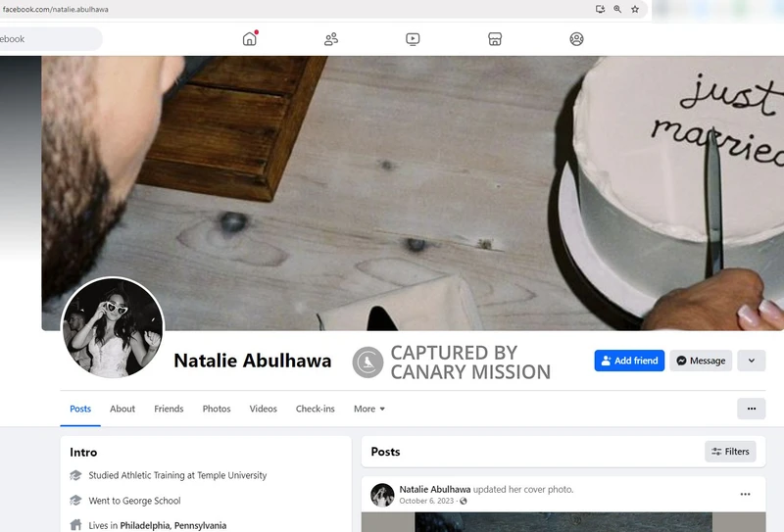This screenshot has width=784, height=532.
Task: Click Natalie Abulhawa name in the post header
Action: 434,490
